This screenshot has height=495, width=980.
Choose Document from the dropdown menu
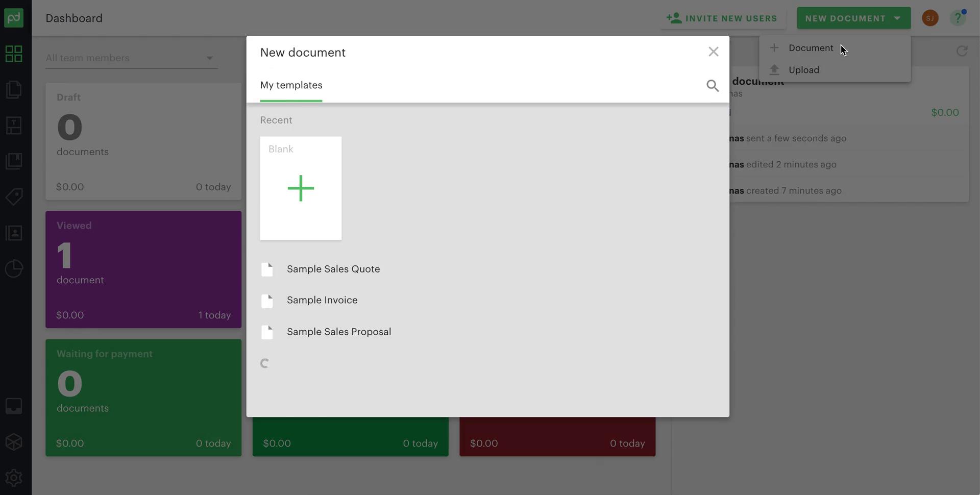835,48
